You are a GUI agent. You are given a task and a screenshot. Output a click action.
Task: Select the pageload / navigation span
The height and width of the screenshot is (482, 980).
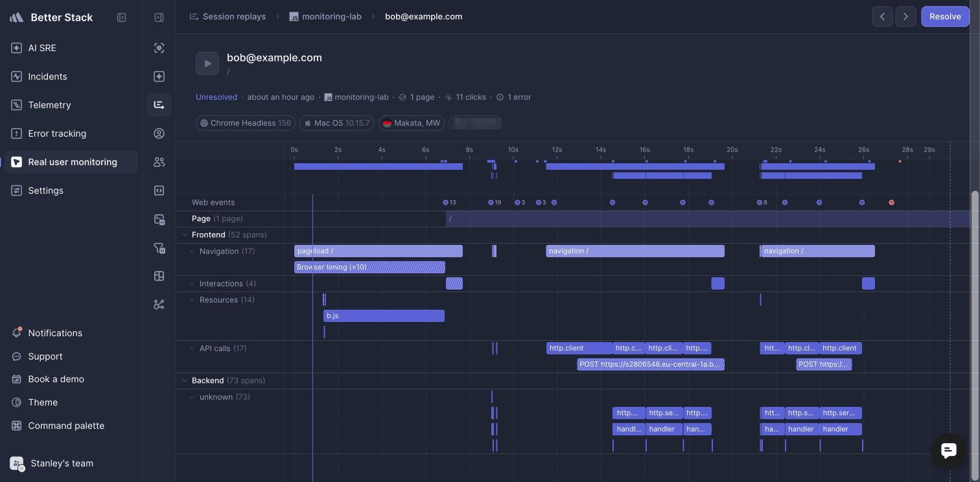tap(379, 251)
